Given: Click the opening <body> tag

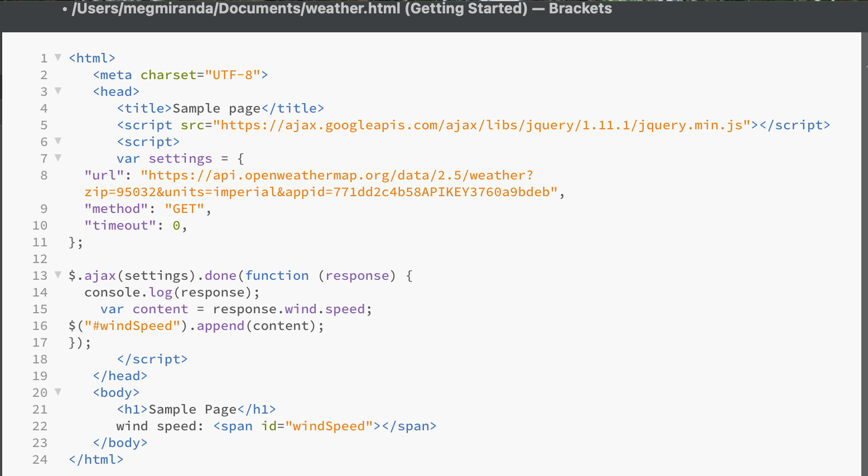Looking at the screenshot, I should tap(117, 393).
